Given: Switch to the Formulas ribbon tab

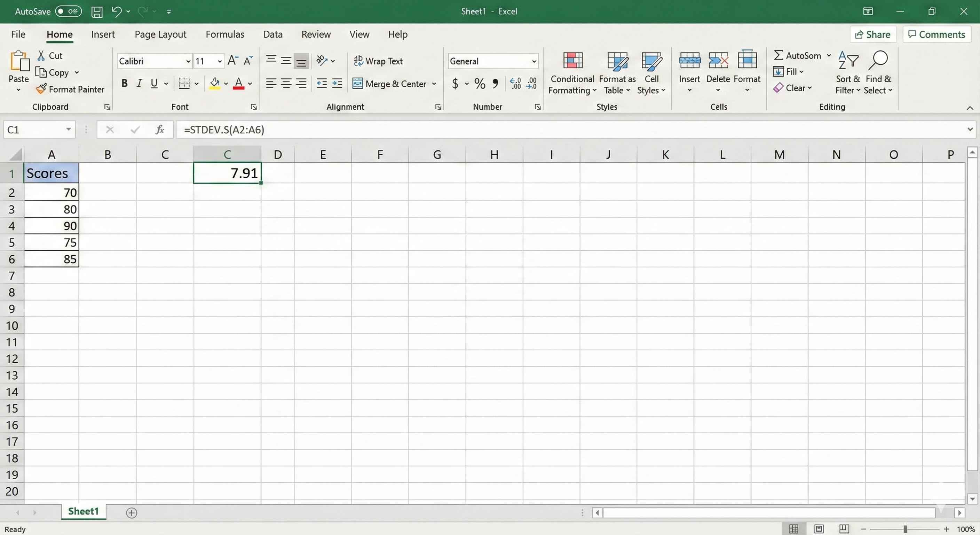Looking at the screenshot, I should click(225, 34).
